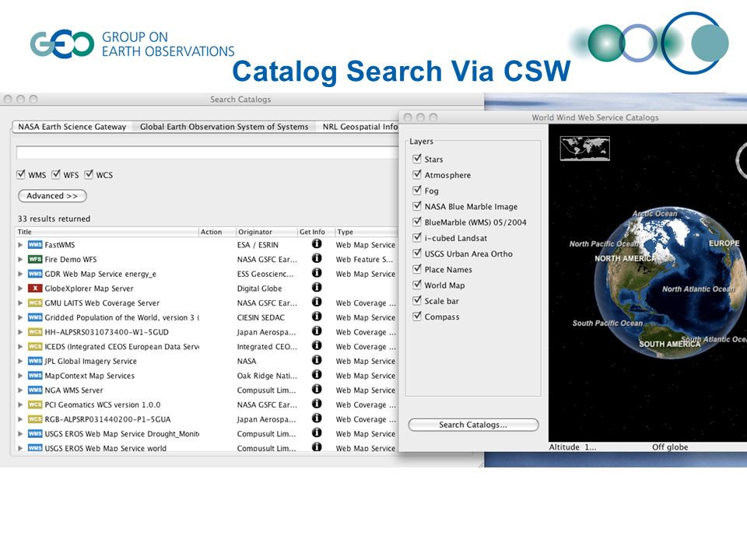Image resolution: width=747 pixels, height=560 pixels.
Task: Show info for NGA WMS Server
Action: (317, 389)
